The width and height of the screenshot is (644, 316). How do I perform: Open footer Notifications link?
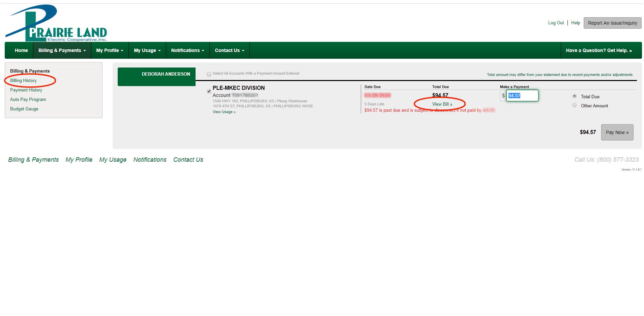[150, 160]
